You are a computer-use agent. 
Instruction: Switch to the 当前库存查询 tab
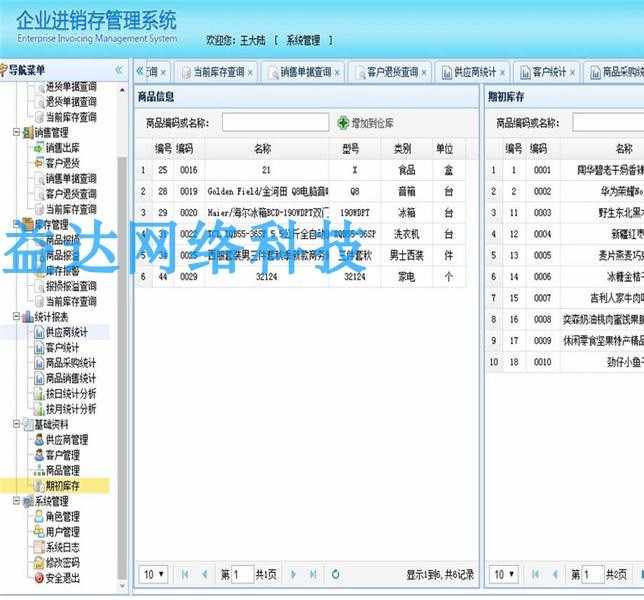(x=218, y=72)
